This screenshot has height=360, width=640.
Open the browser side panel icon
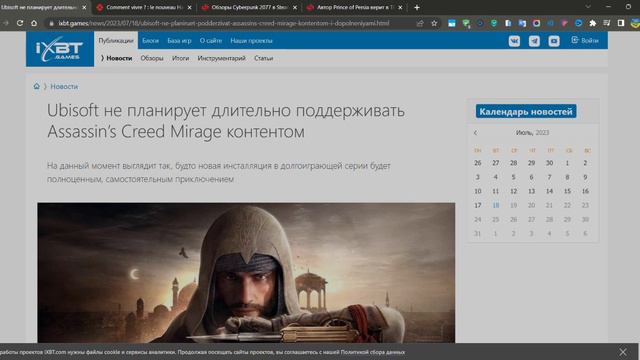621,23
